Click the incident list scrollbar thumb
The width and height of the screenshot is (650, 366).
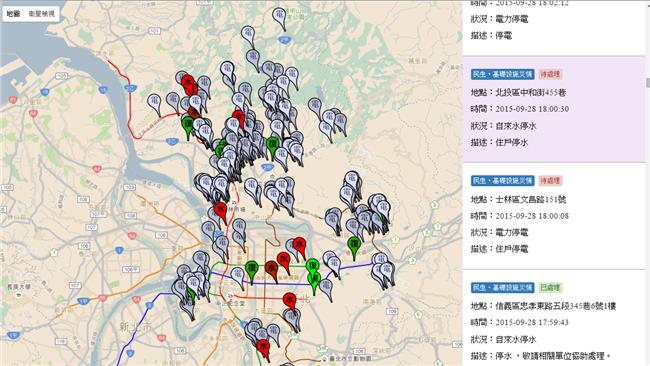tap(648, 82)
